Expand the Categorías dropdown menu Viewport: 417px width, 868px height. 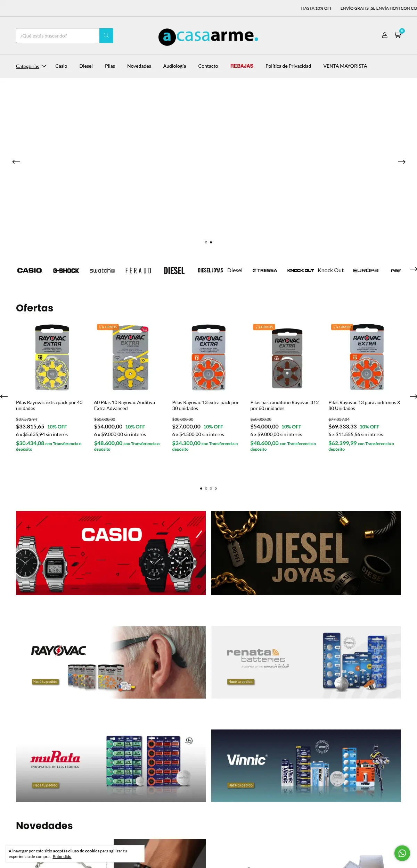31,66
